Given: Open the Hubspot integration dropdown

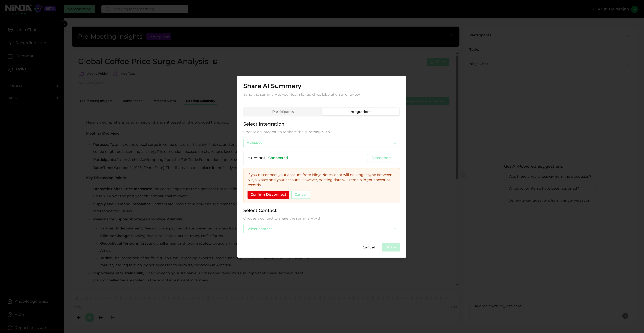Looking at the screenshot, I should [x=322, y=143].
